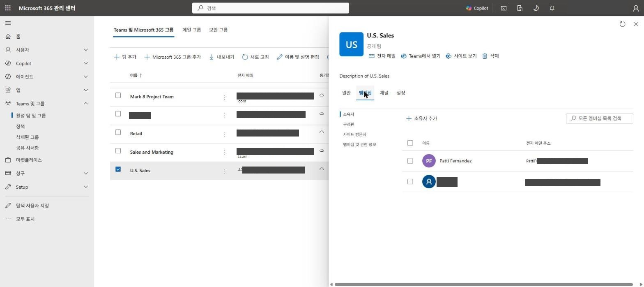Screen dimensions: 644x287
Task: Open the notifications bell
Action: coord(552,8)
